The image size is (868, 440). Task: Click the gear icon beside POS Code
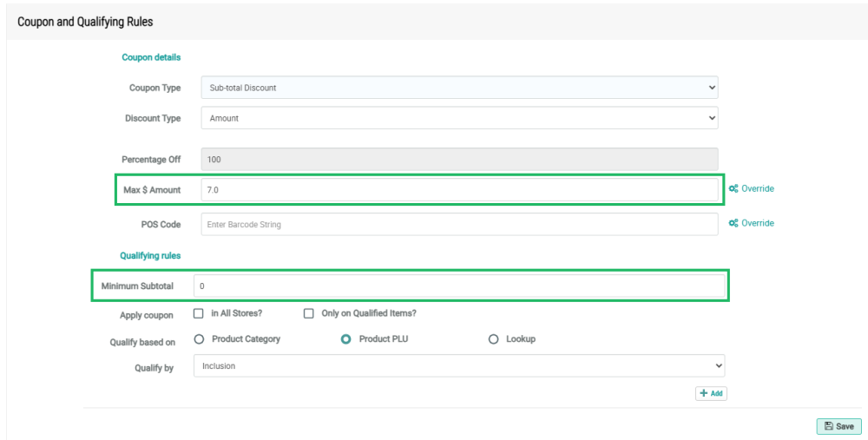[x=733, y=223]
